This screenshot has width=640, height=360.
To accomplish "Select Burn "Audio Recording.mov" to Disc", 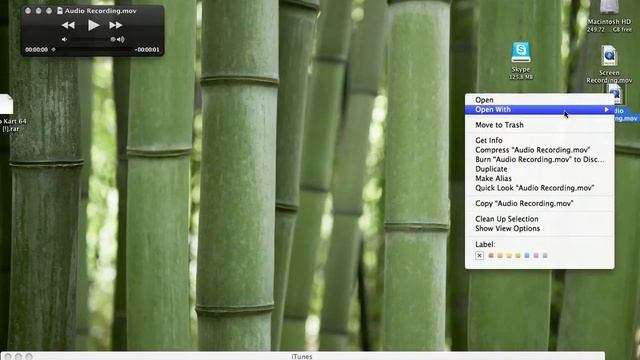I will (x=540, y=159).
